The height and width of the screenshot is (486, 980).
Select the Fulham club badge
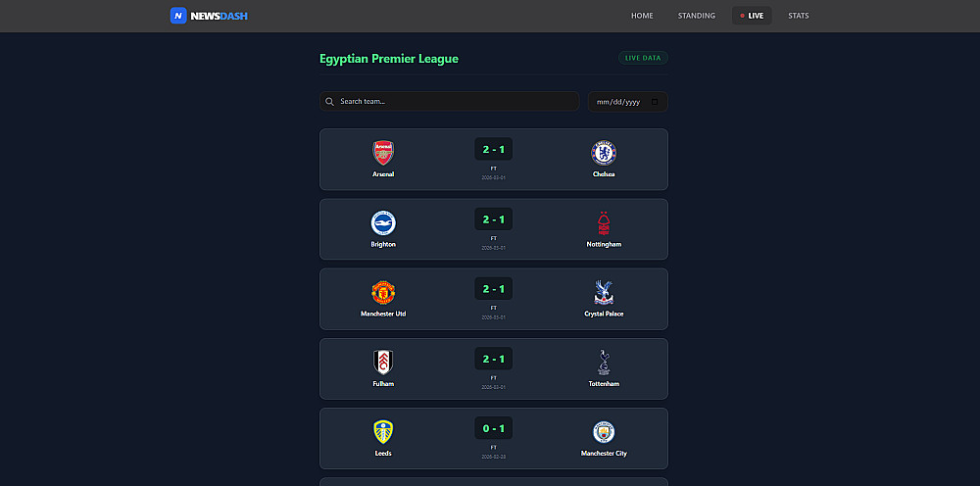point(383,363)
